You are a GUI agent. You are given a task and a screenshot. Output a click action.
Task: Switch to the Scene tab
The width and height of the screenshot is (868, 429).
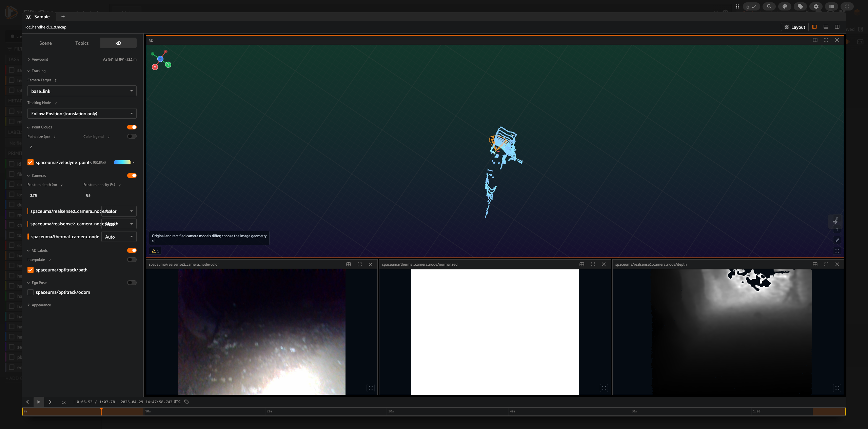pyautogui.click(x=45, y=43)
